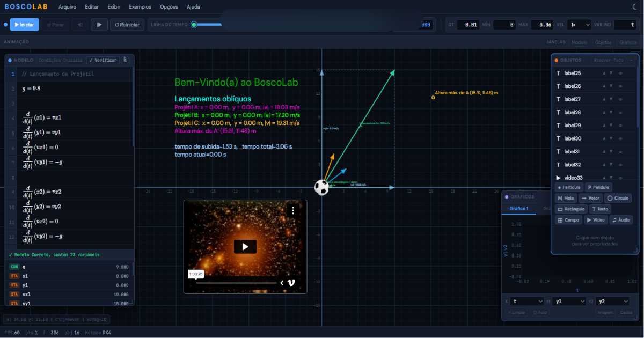Collapse the Objetos panel
Viewport: 644px width, 338px height.
tap(631, 61)
